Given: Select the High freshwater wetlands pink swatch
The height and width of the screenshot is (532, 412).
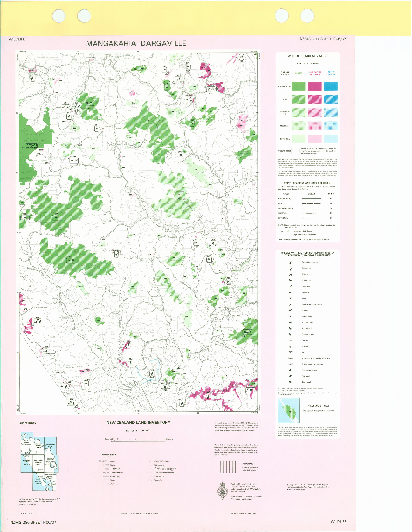Looking at the screenshot, I should (x=315, y=100).
